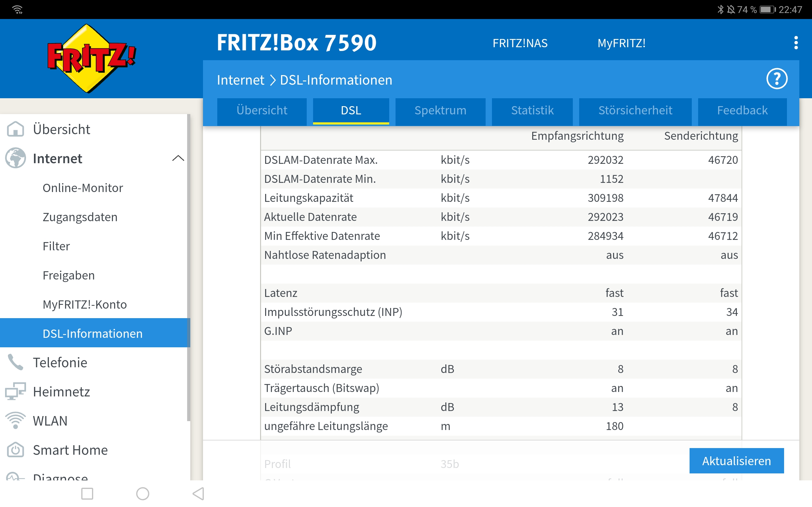The width and height of the screenshot is (812, 507).
Task: Click the Telefonie phone icon
Action: point(16,363)
